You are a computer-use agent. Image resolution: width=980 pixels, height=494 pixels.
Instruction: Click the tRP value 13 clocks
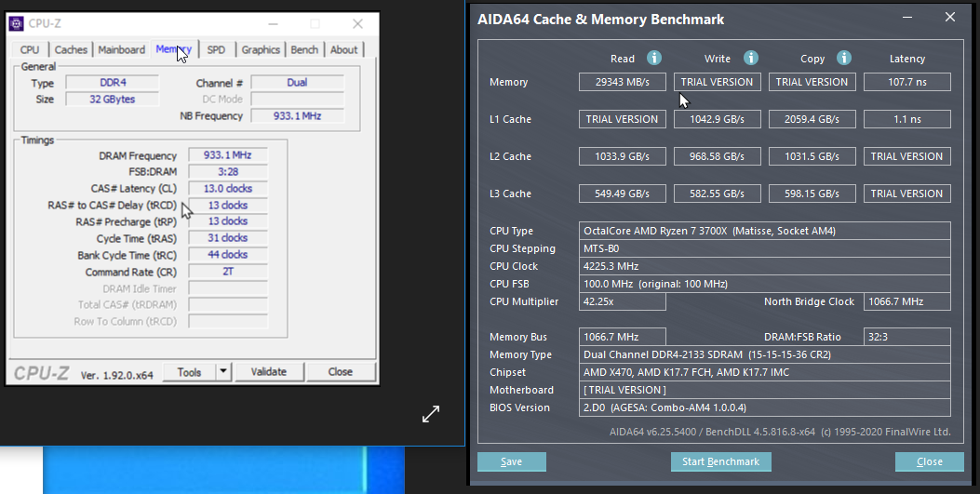227,221
